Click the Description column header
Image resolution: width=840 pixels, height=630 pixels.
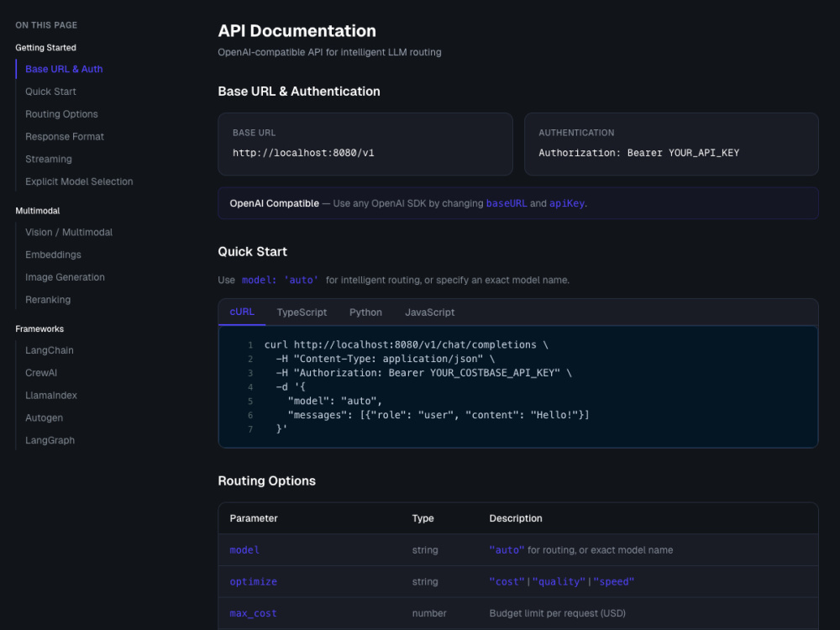coord(516,518)
